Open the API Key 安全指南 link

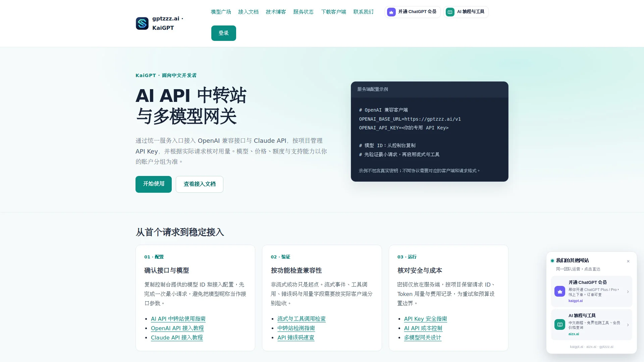tap(426, 319)
